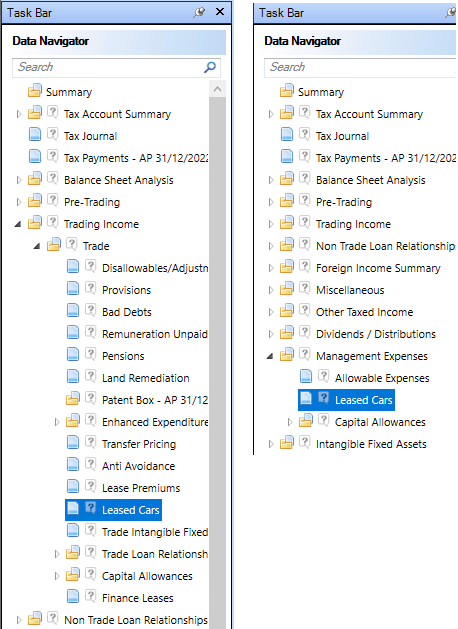Click the Finance Leases page icon
The width and height of the screenshot is (458, 629).
pyautogui.click(x=73, y=596)
